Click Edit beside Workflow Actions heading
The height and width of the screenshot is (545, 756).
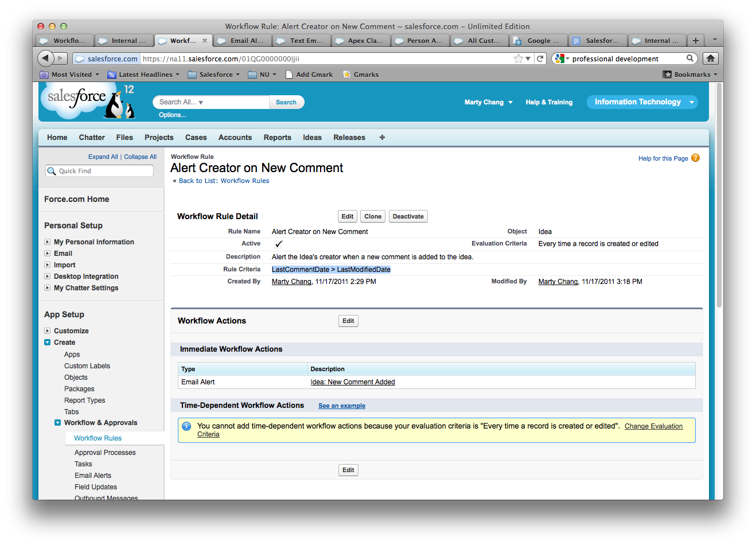point(348,321)
